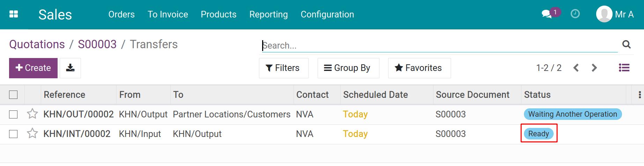Open the Orders menu
Screen dimensions: 644x166
[121, 14]
